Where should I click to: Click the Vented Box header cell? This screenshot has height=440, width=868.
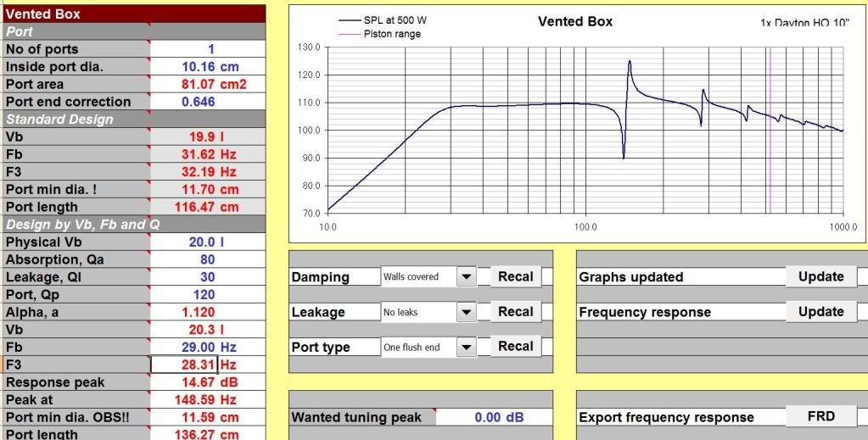point(133,14)
